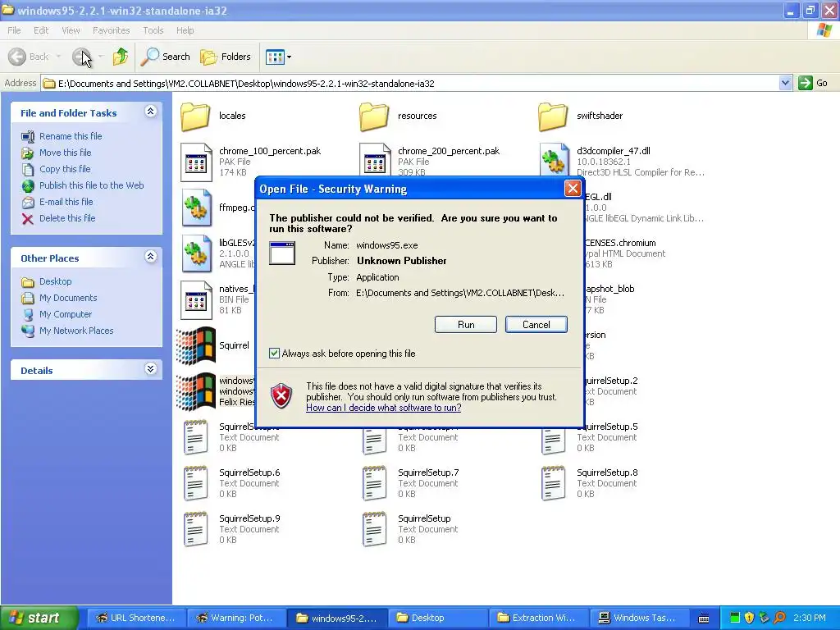This screenshot has width=840, height=630.
Task: Select the ffmpeg DLL file icon
Action: tap(197, 208)
